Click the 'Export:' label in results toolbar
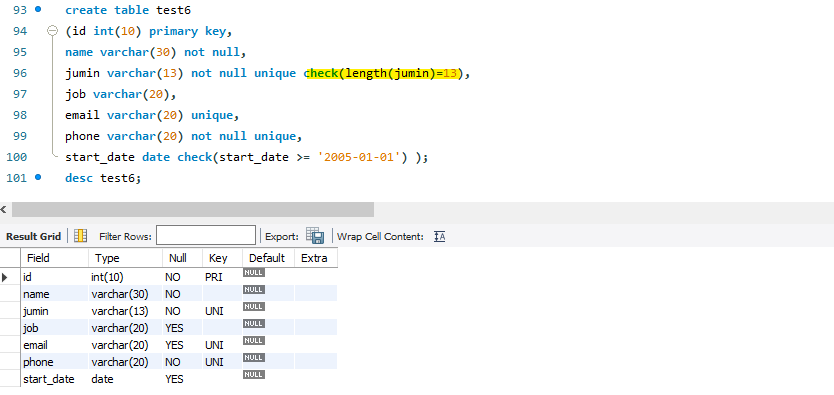The height and width of the screenshot is (395, 834). click(x=282, y=237)
